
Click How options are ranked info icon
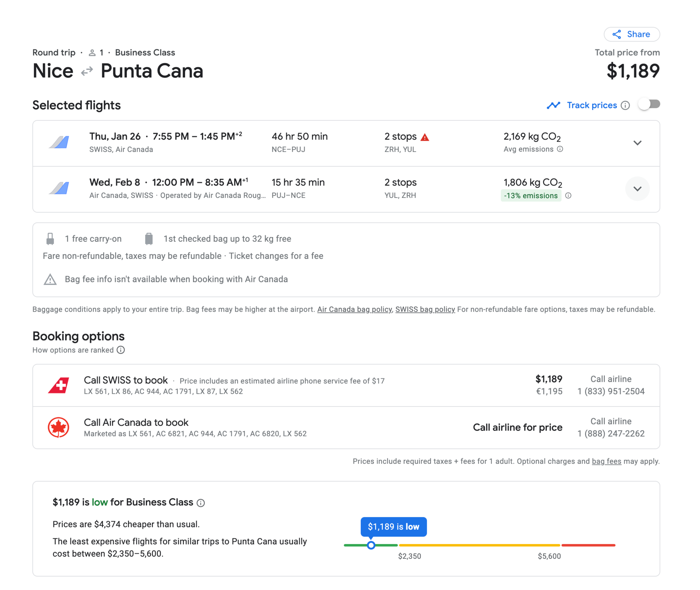[121, 350]
